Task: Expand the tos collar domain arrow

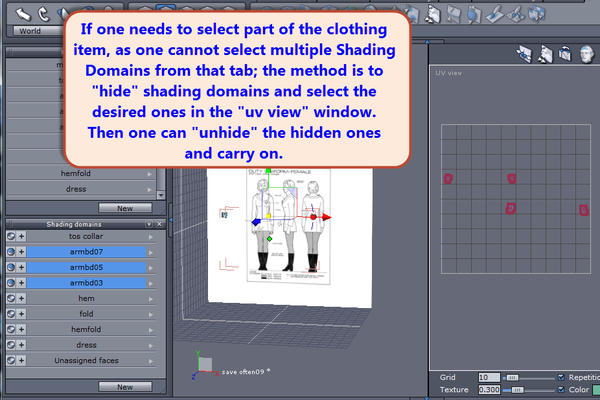Action: [x=151, y=237]
